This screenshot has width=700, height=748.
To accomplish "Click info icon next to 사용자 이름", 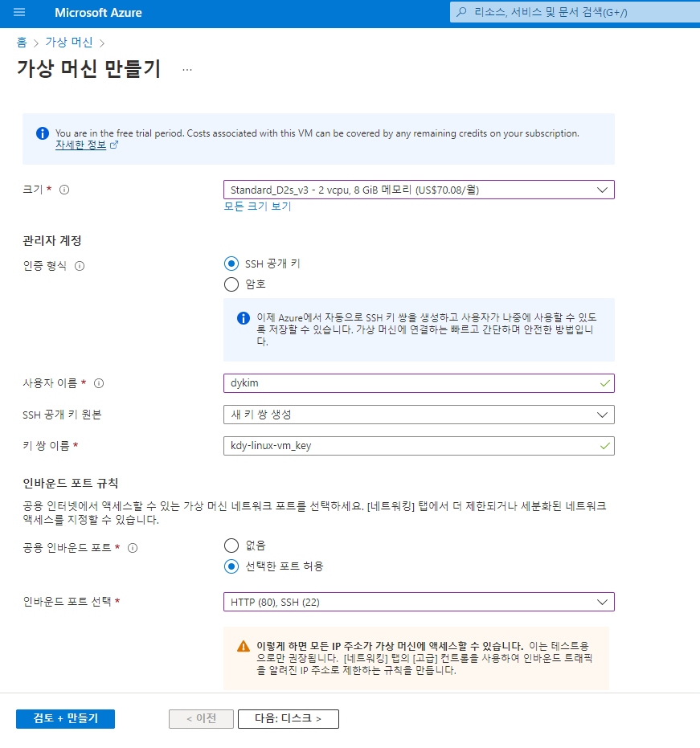I will point(99,383).
